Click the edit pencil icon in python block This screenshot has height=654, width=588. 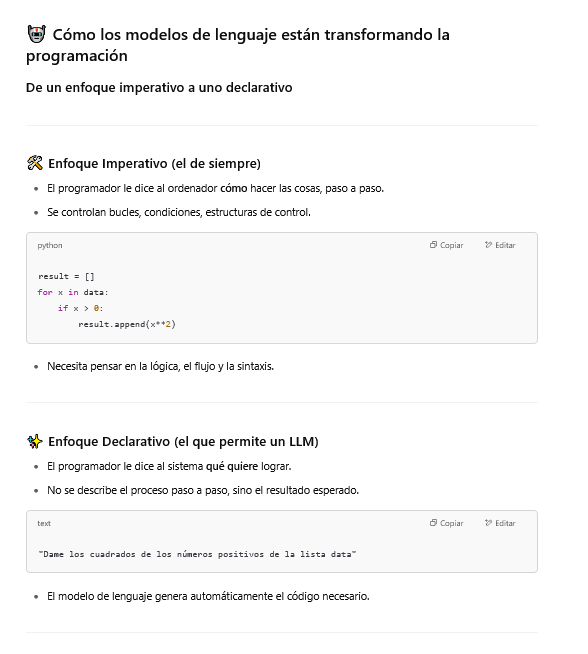pos(488,245)
